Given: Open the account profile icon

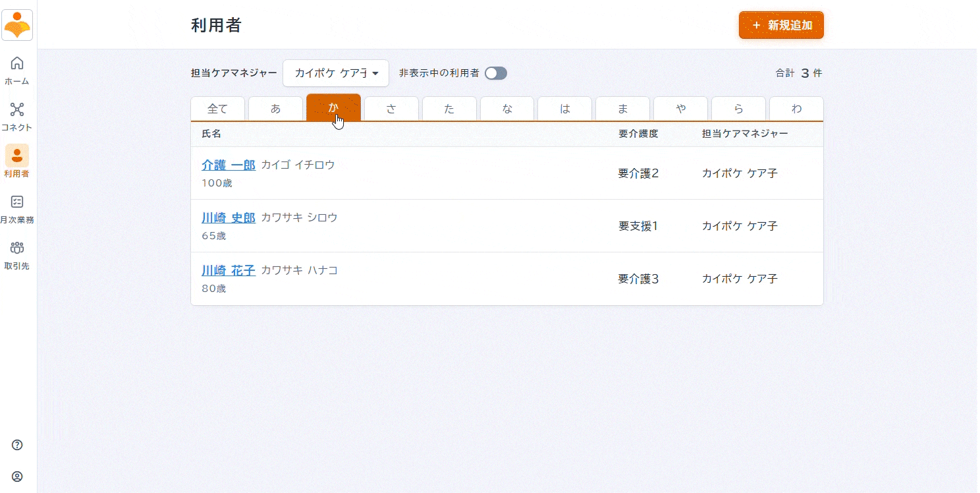Looking at the screenshot, I should pos(17,477).
